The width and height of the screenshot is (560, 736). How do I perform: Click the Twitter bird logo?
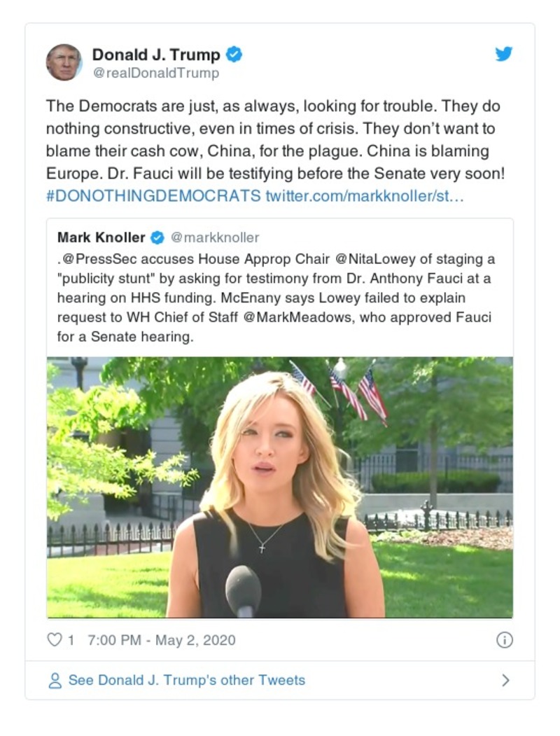point(503,53)
